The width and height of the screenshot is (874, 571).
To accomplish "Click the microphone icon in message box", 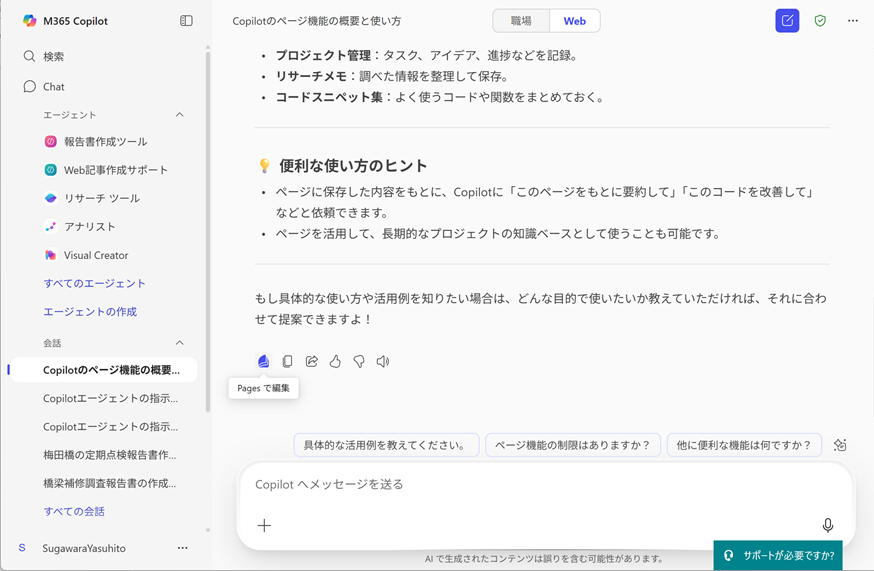I will click(828, 525).
